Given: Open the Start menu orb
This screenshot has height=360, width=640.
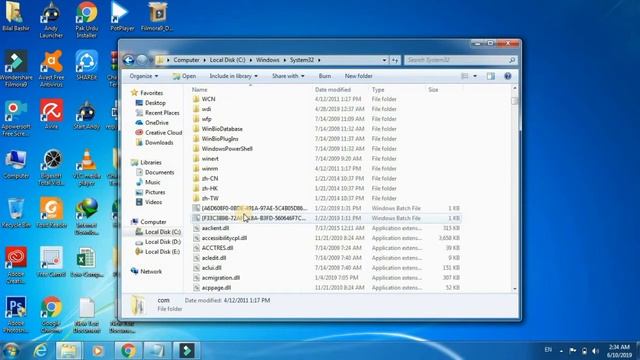Looking at the screenshot, I should pyautogui.click(x=11, y=351).
